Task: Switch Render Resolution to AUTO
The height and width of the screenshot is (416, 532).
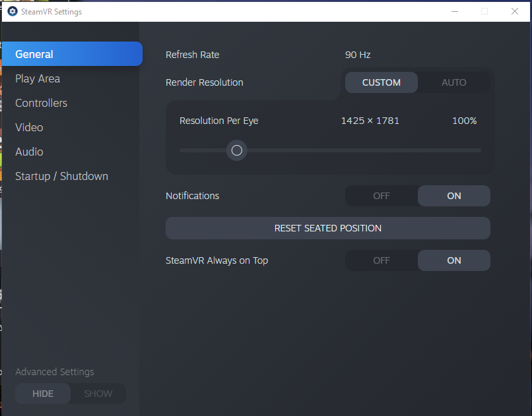Action: [x=453, y=82]
